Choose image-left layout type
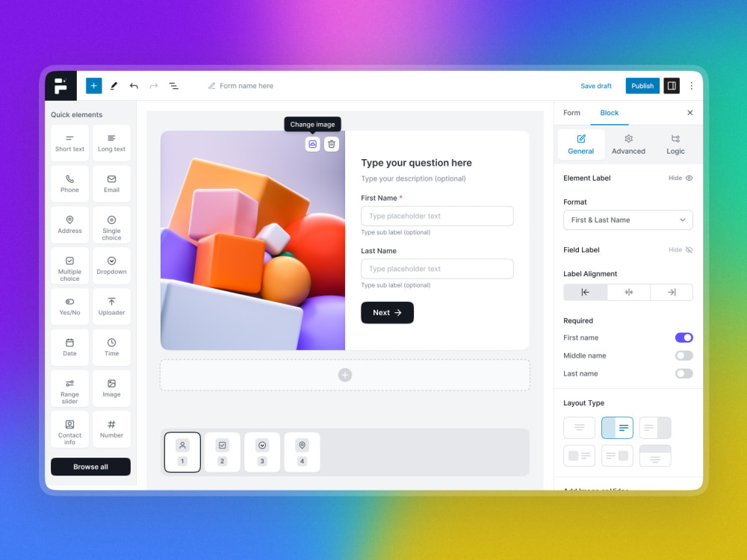Screen dimensions: 747x560 (x=618, y=428)
